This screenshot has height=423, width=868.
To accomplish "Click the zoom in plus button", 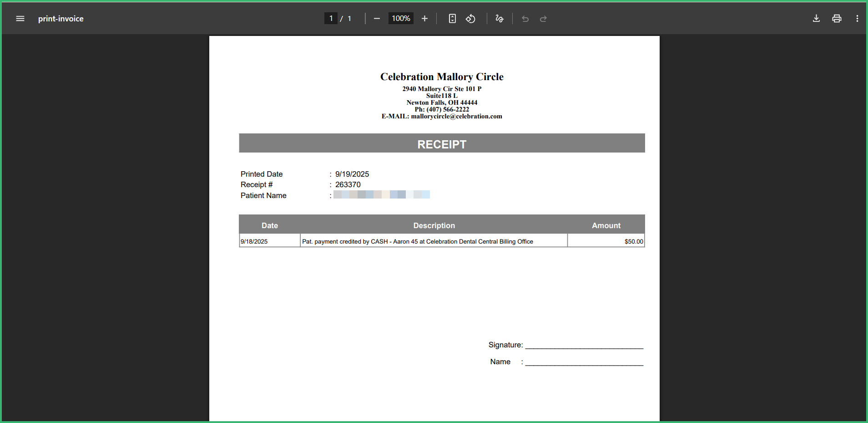I will tap(424, 19).
